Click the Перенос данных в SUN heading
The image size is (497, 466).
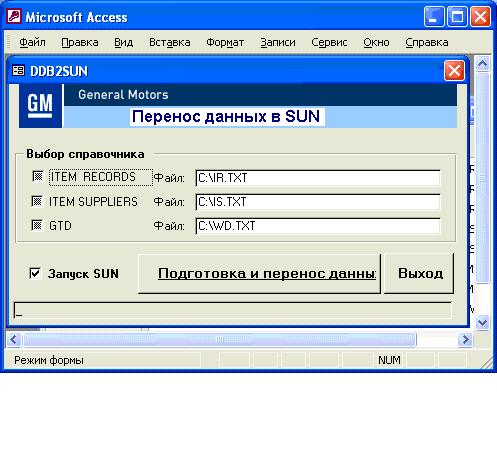(x=226, y=116)
